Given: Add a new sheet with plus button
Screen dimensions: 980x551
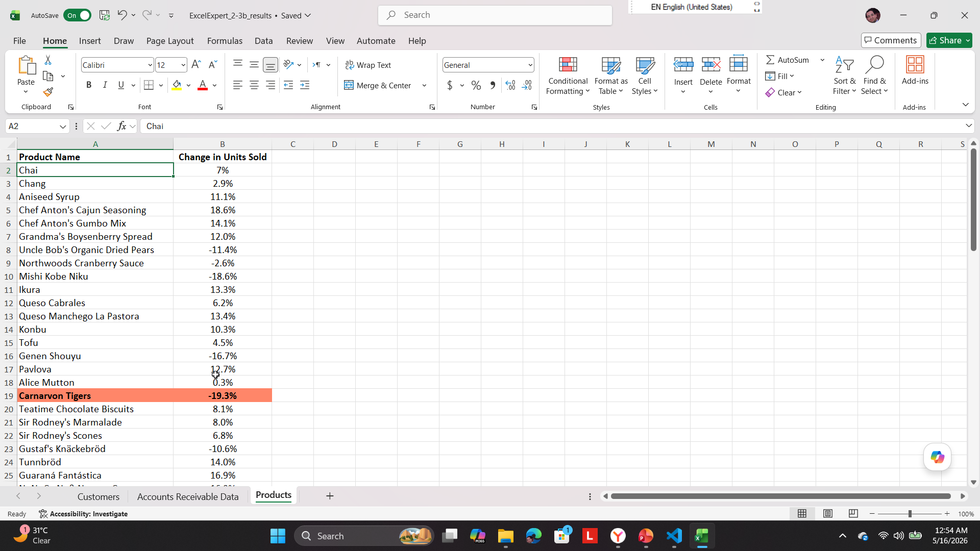Looking at the screenshot, I should pyautogui.click(x=330, y=496).
